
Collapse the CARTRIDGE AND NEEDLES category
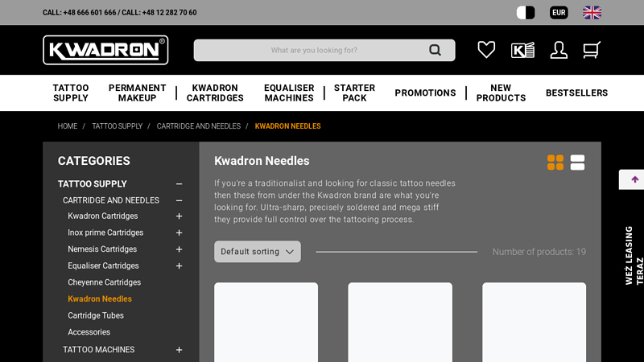(x=179, y=200)
